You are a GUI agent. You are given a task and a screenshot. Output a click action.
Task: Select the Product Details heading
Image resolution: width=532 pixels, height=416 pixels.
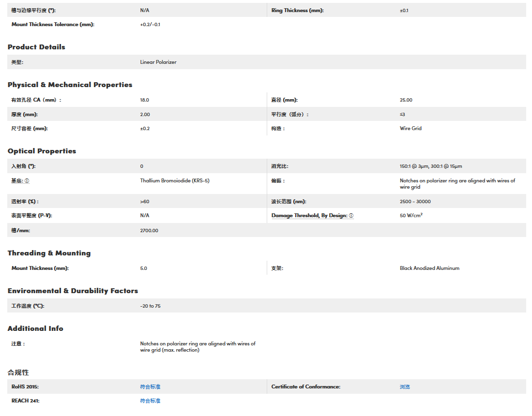pos(36,47)
